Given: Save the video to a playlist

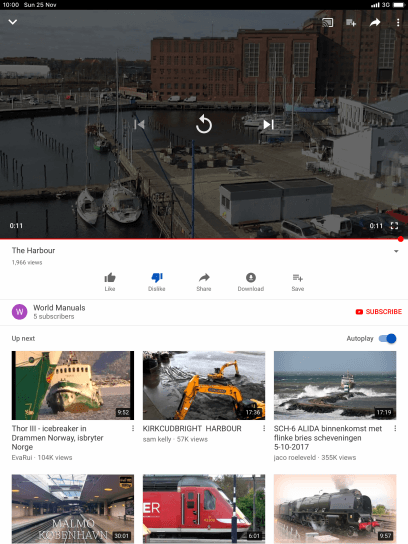Looking at the screenshot, I should click(x=298, y=282).
